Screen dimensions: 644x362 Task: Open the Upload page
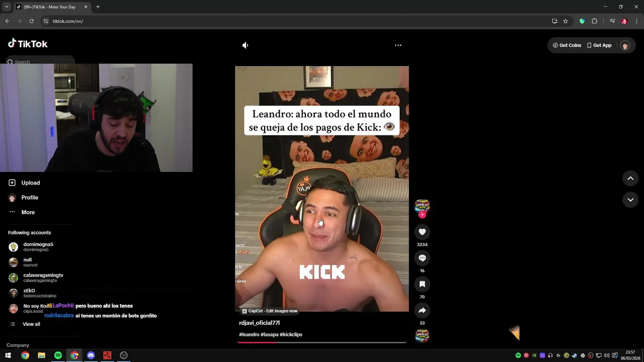[x=24, y=183]
